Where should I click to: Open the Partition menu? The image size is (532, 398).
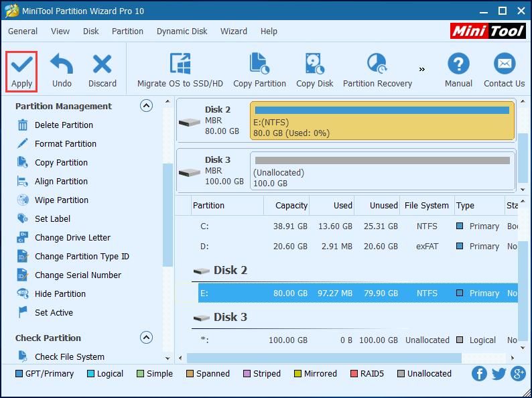(x=127, y=31)
